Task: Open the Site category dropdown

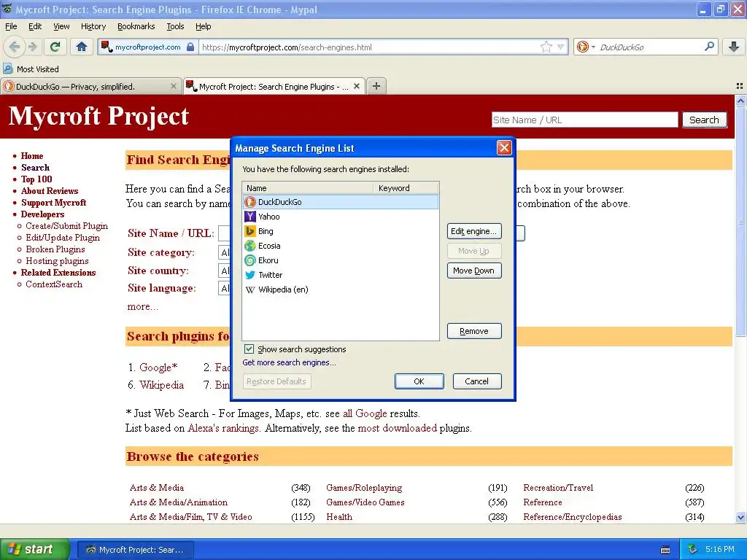Action: [x=225, y=252]
